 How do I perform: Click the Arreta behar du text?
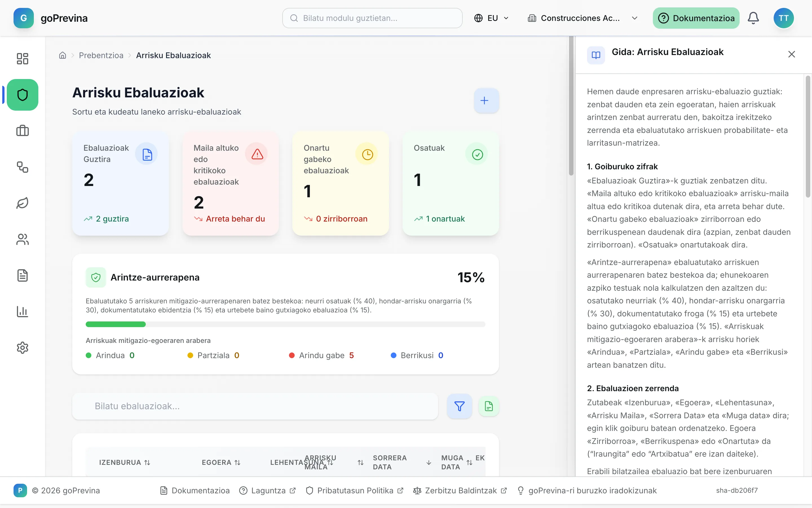pos(235,219)
